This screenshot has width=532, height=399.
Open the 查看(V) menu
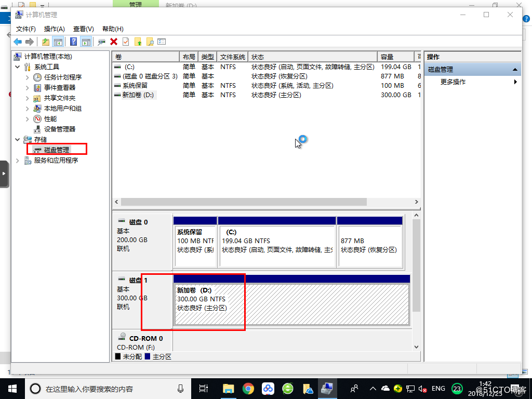84,29
